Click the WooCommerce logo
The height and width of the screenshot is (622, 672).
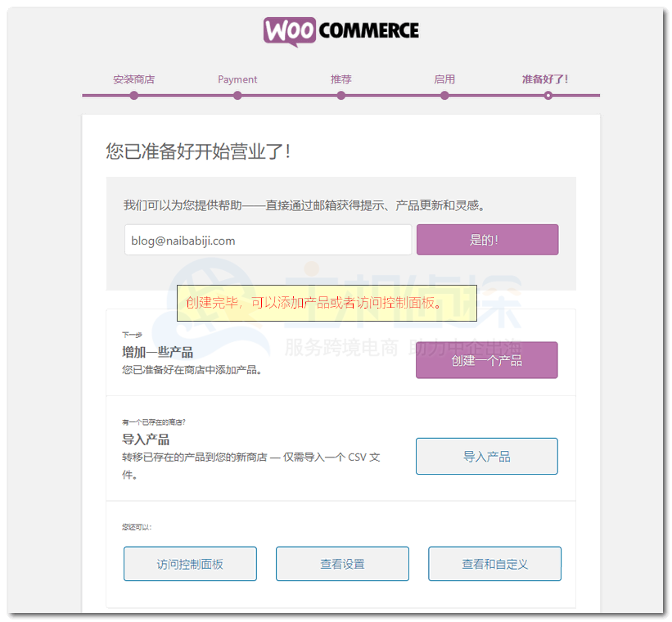[341, 31]
